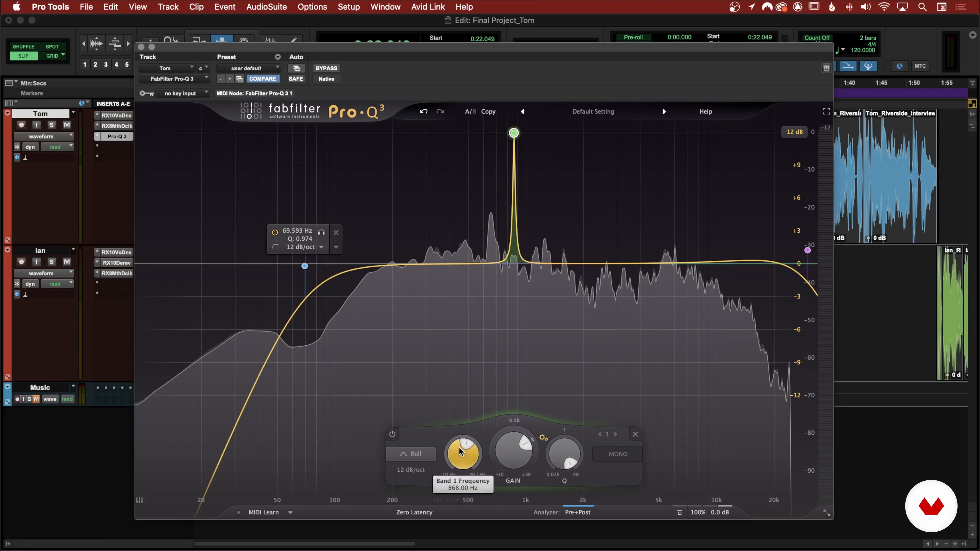Mute the Tom track

tap(67, 125)
